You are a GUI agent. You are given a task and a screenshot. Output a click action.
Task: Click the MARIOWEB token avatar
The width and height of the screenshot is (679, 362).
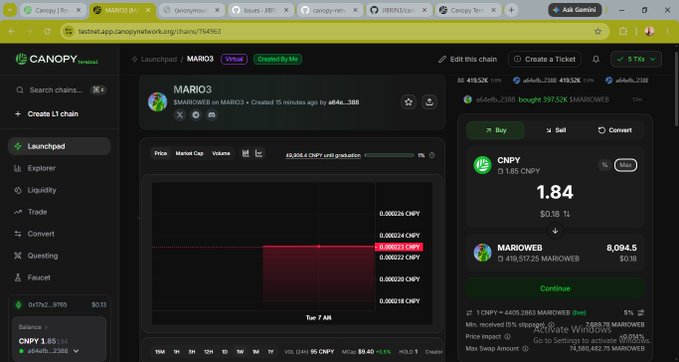(482, 252)
